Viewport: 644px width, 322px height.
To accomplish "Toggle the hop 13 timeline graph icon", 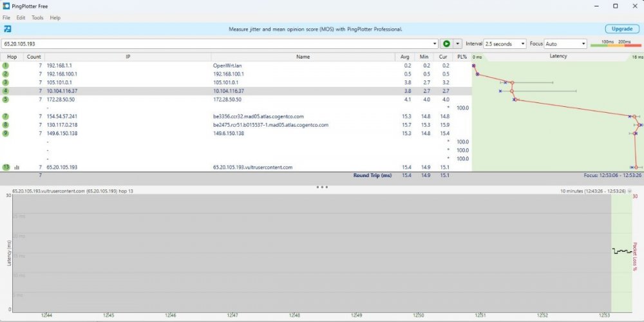I will tap(17, 167).
